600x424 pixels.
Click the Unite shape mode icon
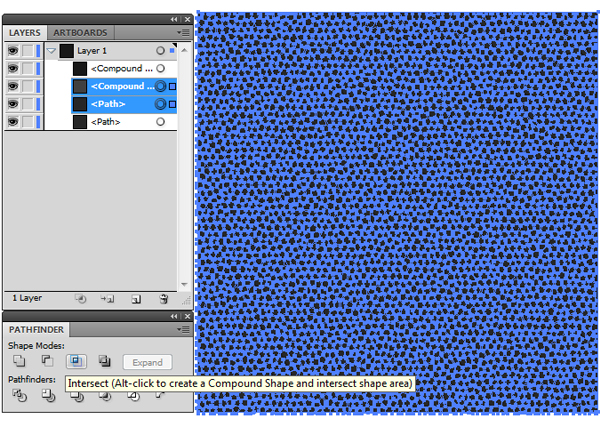pos(19,361)
